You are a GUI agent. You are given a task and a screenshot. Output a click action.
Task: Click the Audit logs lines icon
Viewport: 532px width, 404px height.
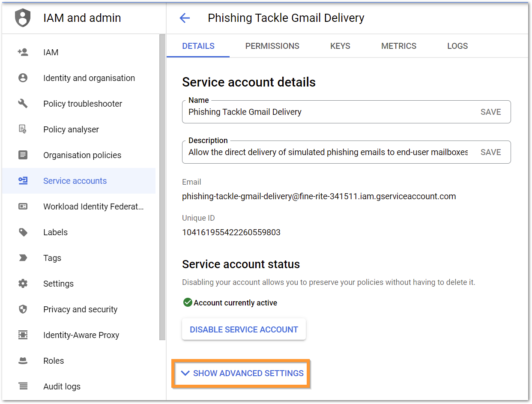pyautogui.click(x=23, y=386)
